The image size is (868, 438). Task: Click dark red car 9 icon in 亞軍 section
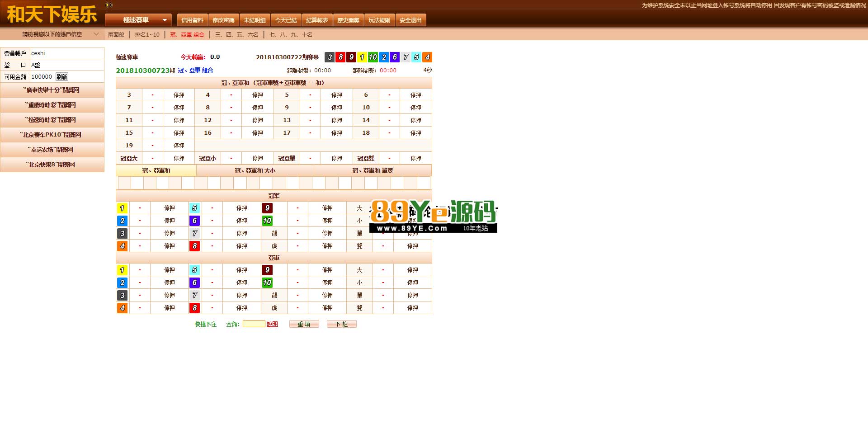click(267, 270)
